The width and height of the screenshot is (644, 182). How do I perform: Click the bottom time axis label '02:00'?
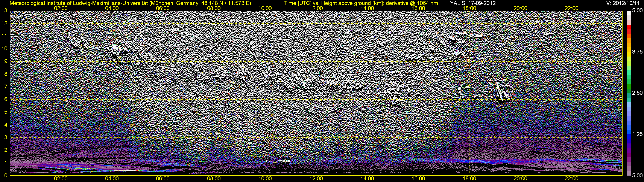pyautogui.click(x=61, y=179)
